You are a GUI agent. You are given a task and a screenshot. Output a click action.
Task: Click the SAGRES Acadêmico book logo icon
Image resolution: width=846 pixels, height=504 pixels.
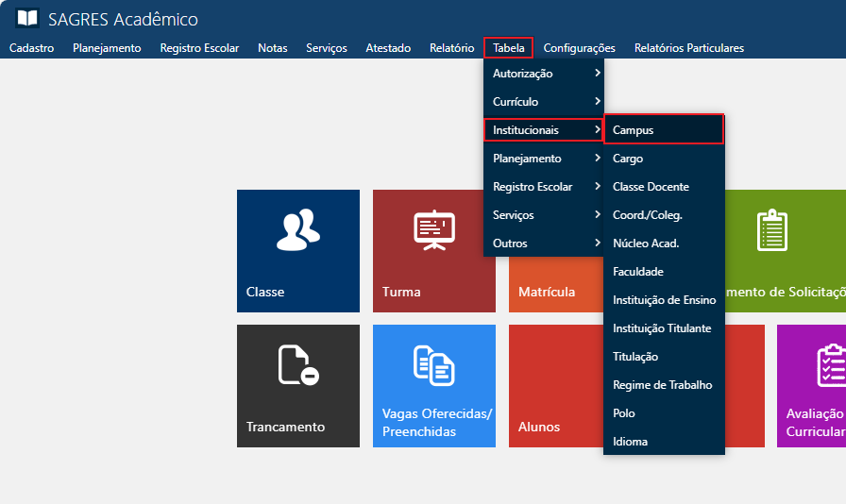click(27, 19)
